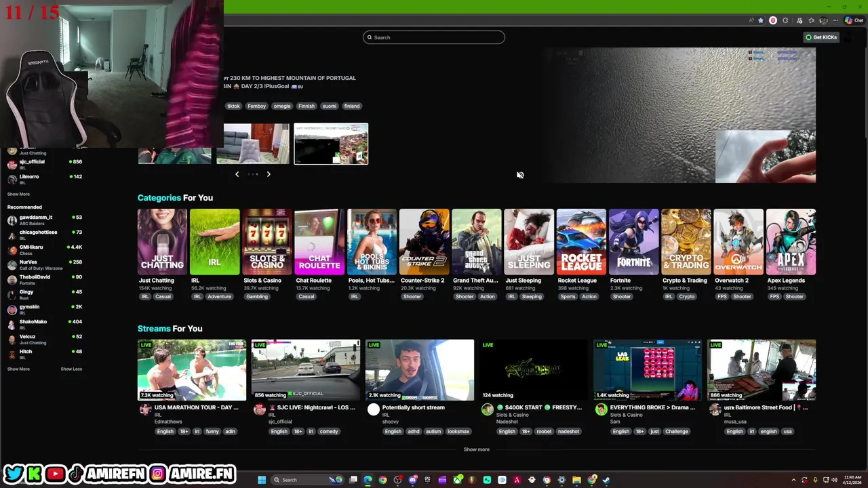Select the Adventure tag under IRL category
This screenshot has height=488, width=868.
point(219,296)
